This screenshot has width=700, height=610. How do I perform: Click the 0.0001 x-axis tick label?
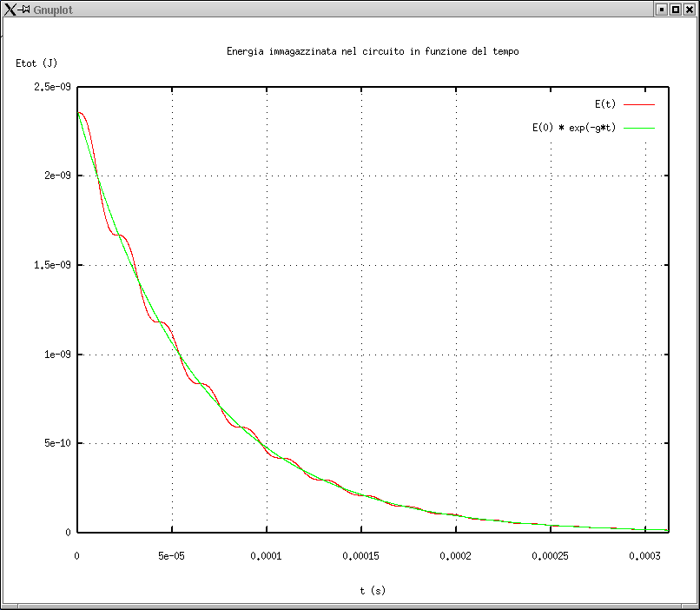pos(267,555)
